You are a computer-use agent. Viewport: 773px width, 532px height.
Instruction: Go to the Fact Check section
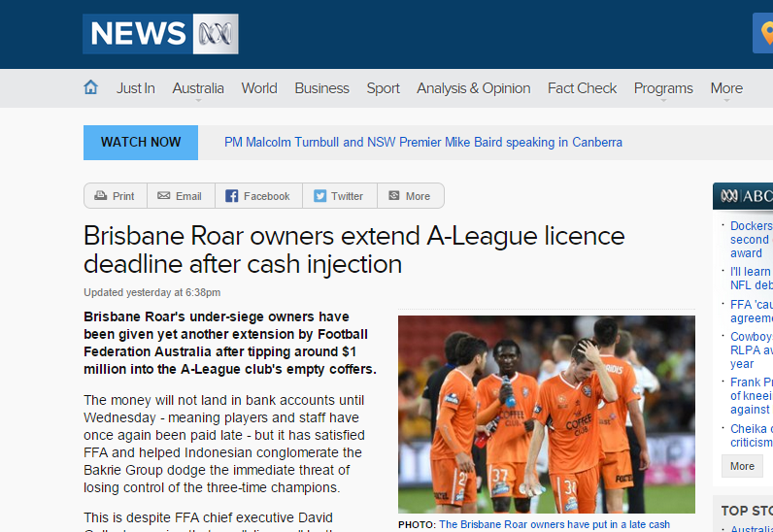tap(582, 88)
